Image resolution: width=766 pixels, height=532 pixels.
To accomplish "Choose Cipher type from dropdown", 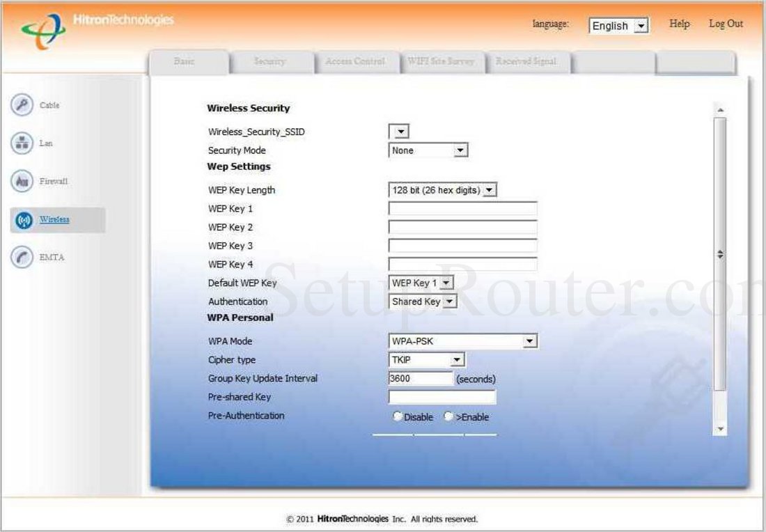I will [x=426, y=360].
